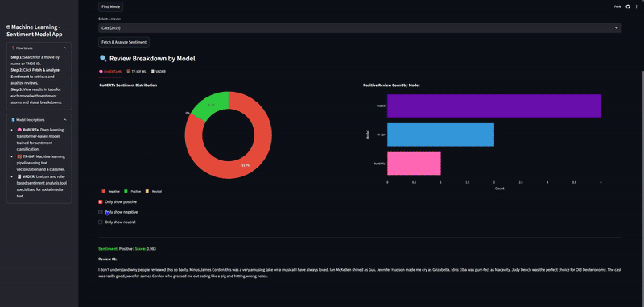The image size is (644, 307).
Task: Click the question mark icon beside How to use
Action: click(x=13, y=48)
